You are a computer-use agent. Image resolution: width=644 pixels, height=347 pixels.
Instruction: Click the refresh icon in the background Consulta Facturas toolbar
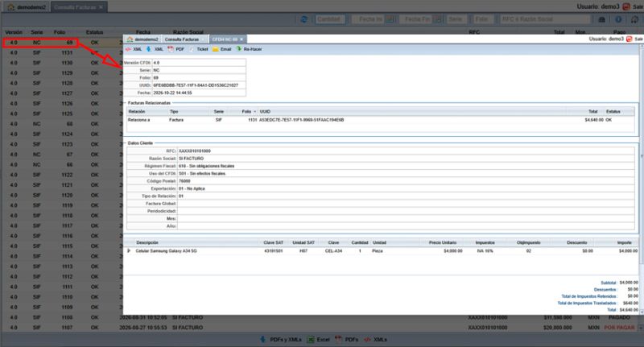click(x=304, y=19)
